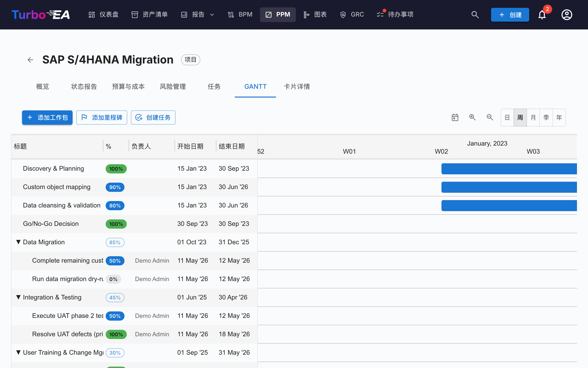588x368 pixels.
Task: Select the Go/No-Go Decision milestone row
Action: click(x=51, y=224)
